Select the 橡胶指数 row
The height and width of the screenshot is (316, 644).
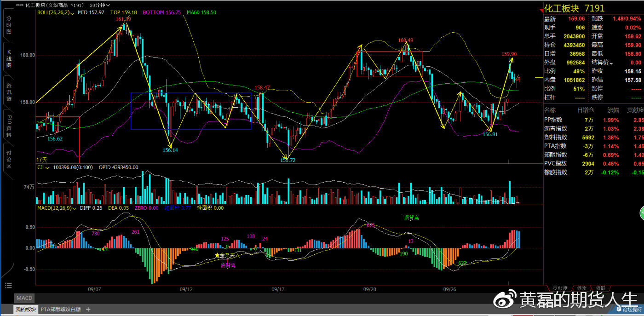click(593, 172)
